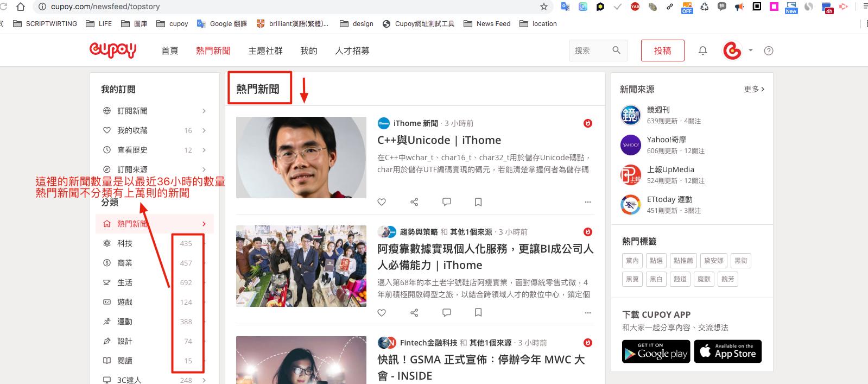Click the 魏芳 tag
Viewport: 868px width, 384px height.
tap(727, 279)
